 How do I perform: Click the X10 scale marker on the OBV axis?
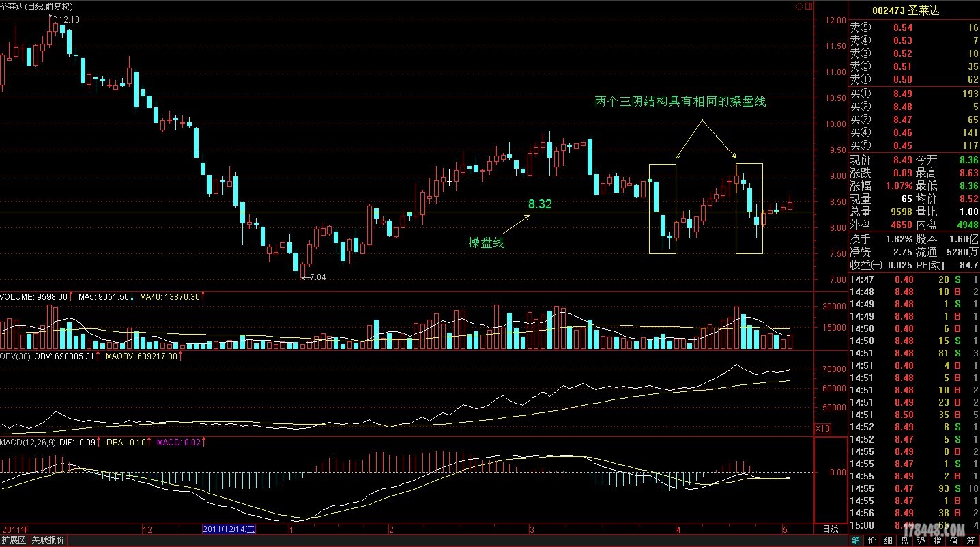pyautogui.click(x=824, y=428)
